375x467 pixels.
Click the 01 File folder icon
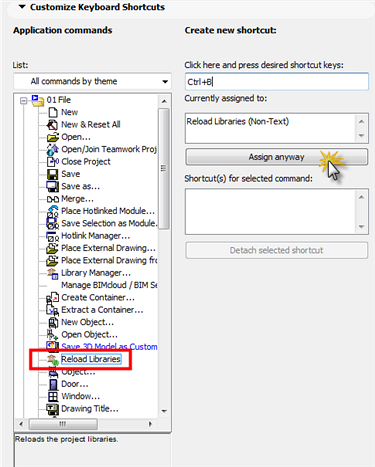tap(38, 100)
